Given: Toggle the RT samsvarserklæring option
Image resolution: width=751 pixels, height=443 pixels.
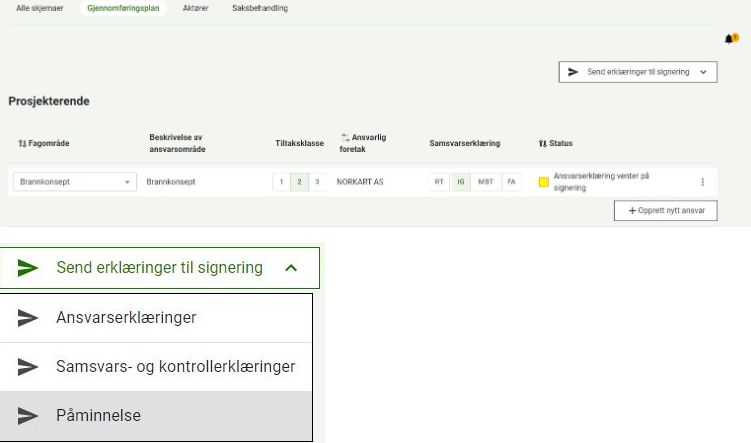Looking at the screenshot, I should coord(439,182).
